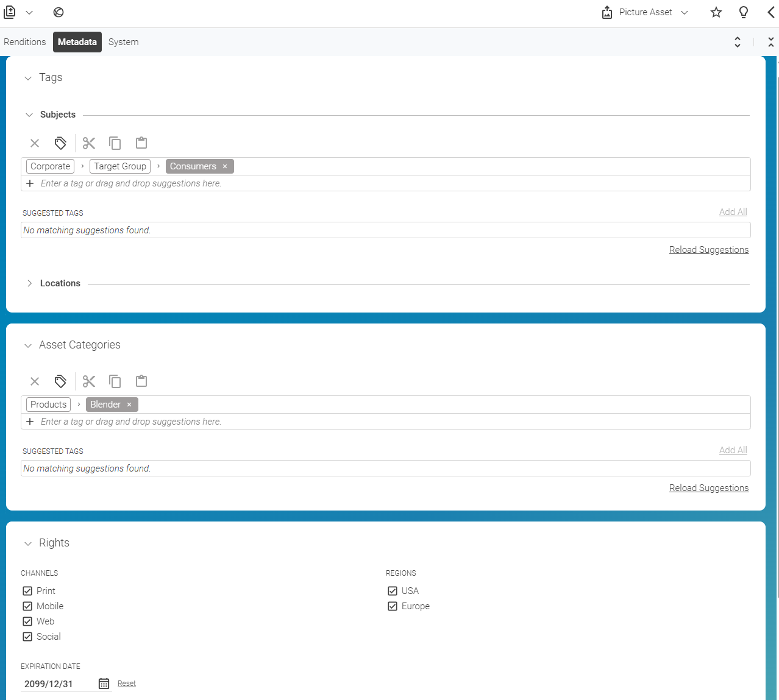Screen dimensions: 779x700
Task: Switch to the Renditions tab
Action: coord(24,41)
